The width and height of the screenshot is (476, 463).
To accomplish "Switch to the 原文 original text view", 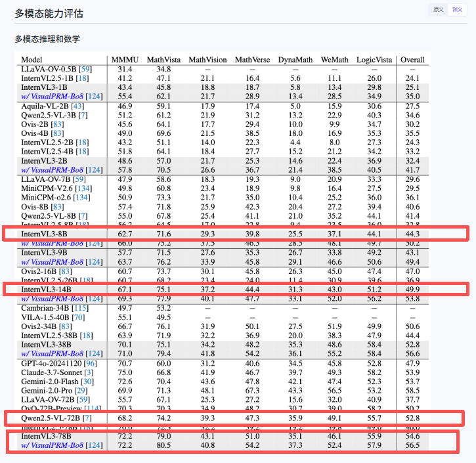I will [x=438, y=9].
